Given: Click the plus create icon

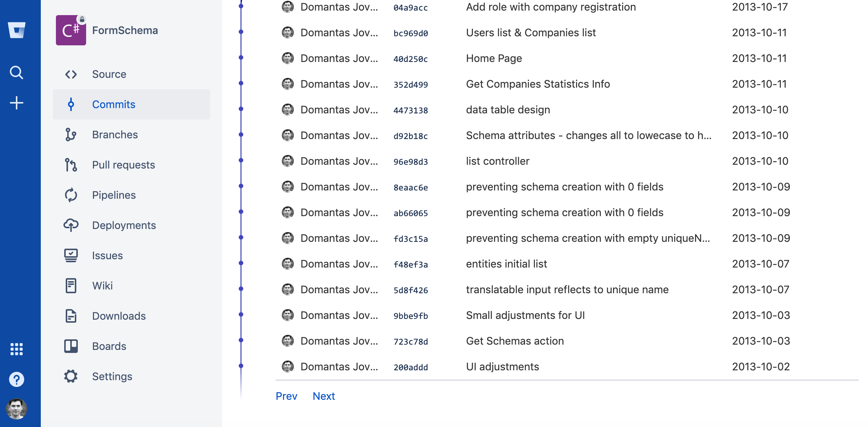Looking at the screenshot, I should [17, 103].
